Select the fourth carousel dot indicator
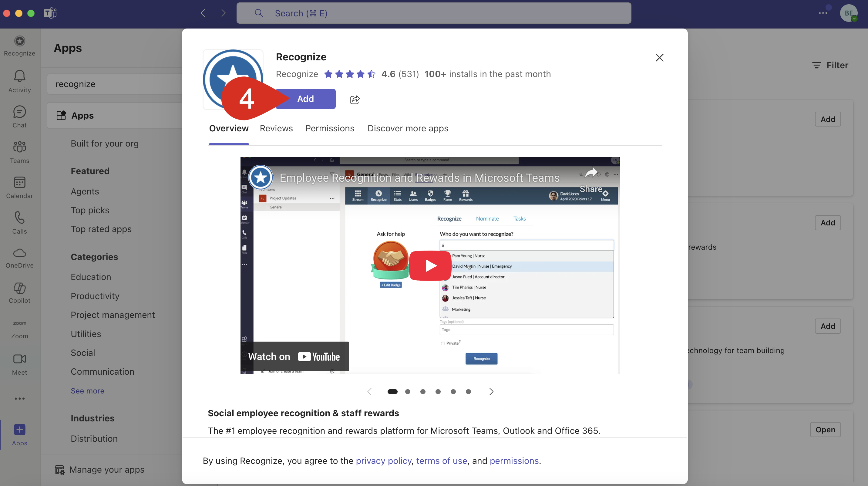 [438, 392]
